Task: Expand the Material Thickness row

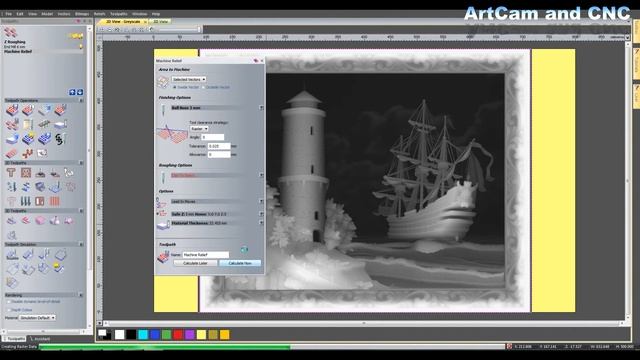Action: tap(261, 223)
